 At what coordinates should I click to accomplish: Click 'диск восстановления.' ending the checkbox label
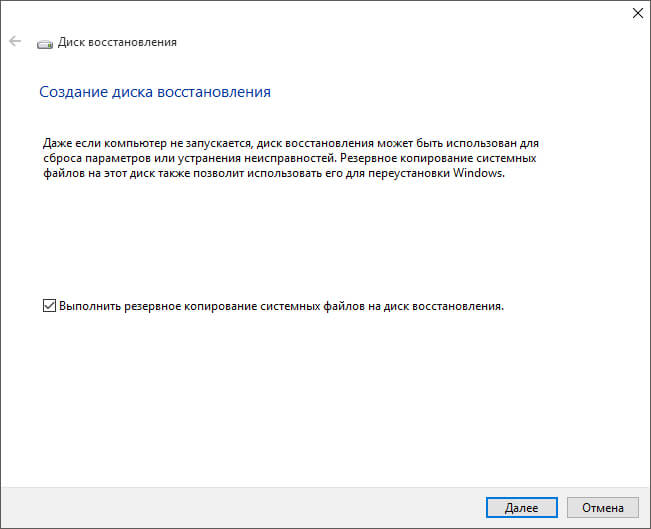point(444,306)
